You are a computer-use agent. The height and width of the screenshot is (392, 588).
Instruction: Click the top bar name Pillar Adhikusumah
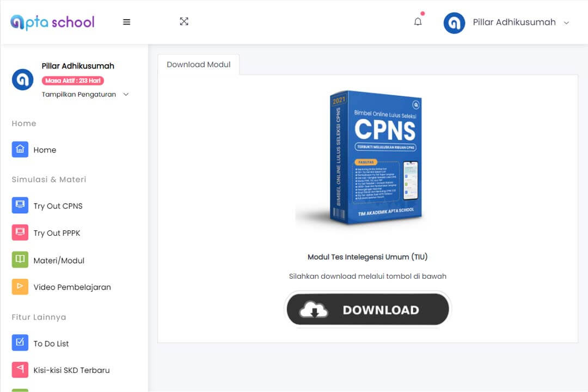click(514, 22)
